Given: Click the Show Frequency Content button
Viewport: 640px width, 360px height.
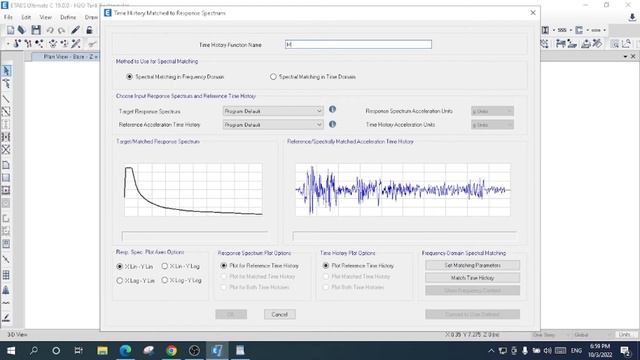Looking at the screenshot, I should 472,291.
